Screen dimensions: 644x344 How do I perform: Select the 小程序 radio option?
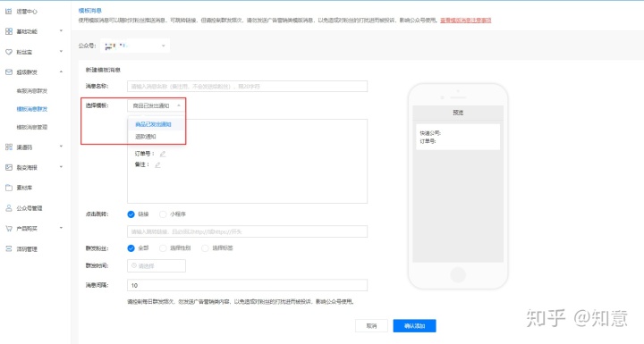(x=163, y=214)
